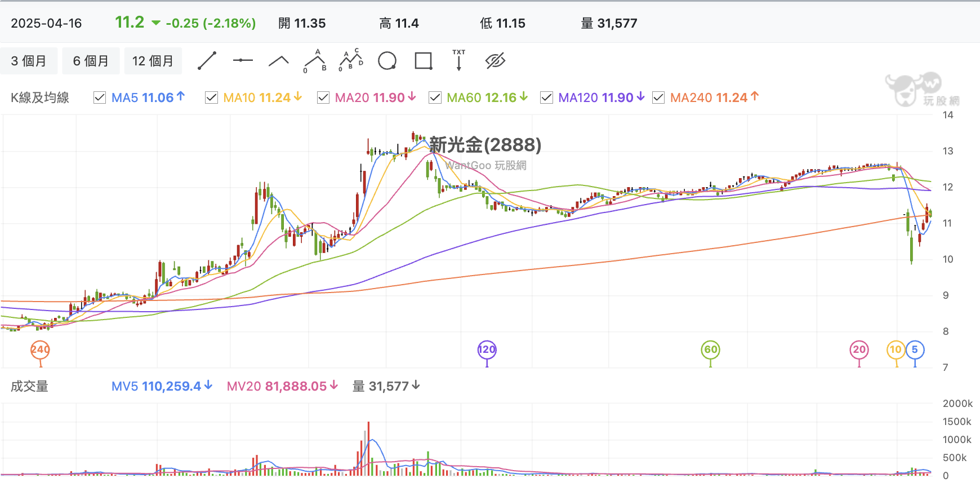Click the green 60 MA marker

click(711, 350)
